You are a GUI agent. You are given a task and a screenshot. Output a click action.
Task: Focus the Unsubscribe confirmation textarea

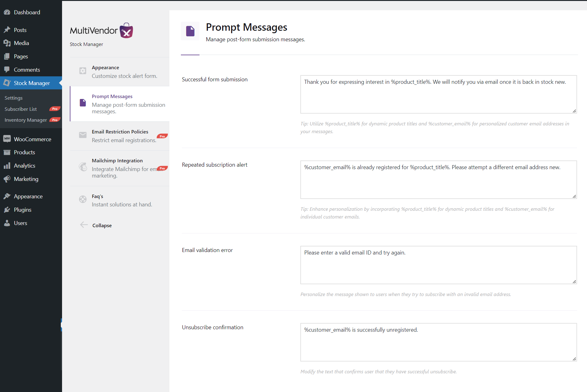(x=438, y=342)
